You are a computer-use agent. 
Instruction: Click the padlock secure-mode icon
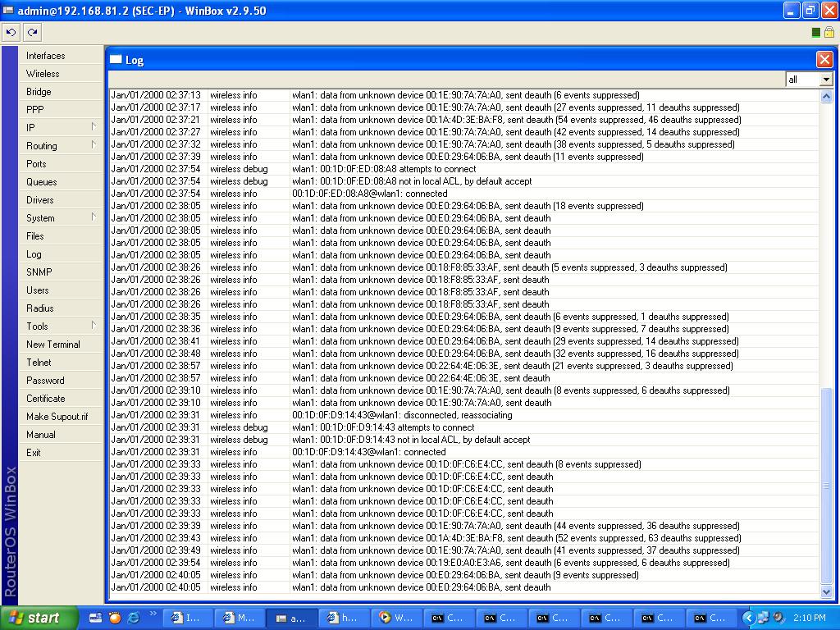(x=829, y=32)
